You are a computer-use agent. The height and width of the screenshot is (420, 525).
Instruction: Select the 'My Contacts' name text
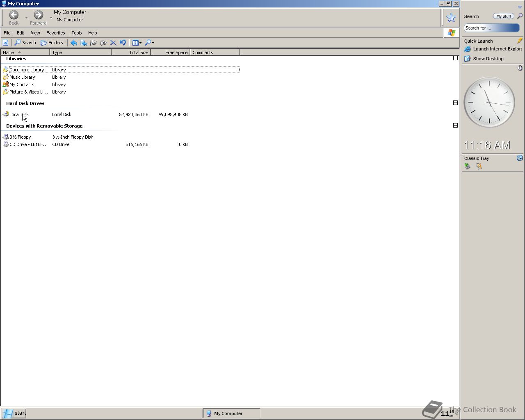coord(22,84)
